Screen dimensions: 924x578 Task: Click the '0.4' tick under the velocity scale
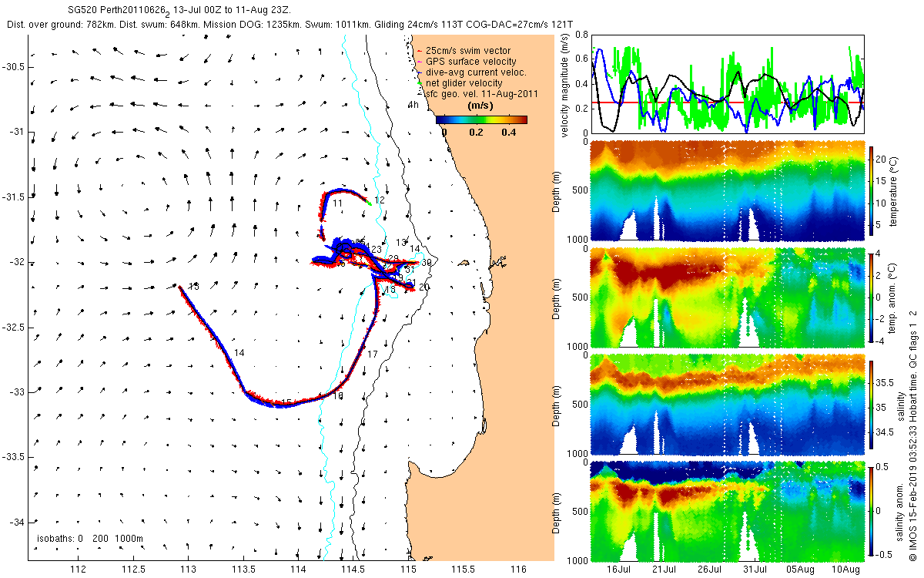pos(507,132)
